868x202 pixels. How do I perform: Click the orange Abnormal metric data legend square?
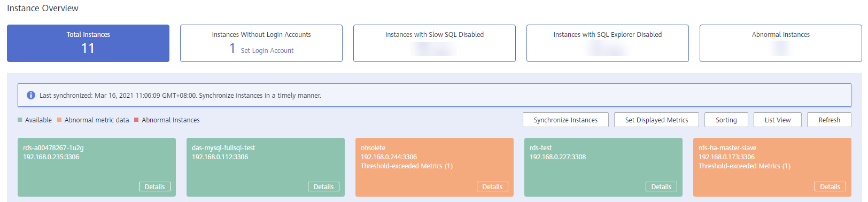pyautogui.click(x=59, y=120)
